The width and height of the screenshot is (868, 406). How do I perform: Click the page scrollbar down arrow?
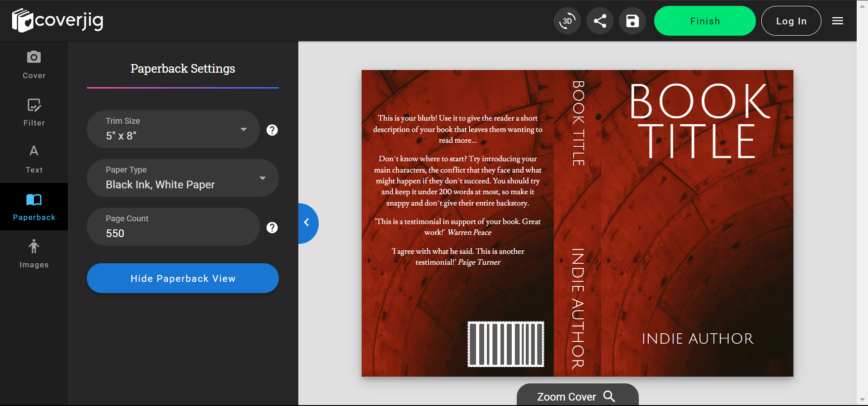(x=862, y=400)
